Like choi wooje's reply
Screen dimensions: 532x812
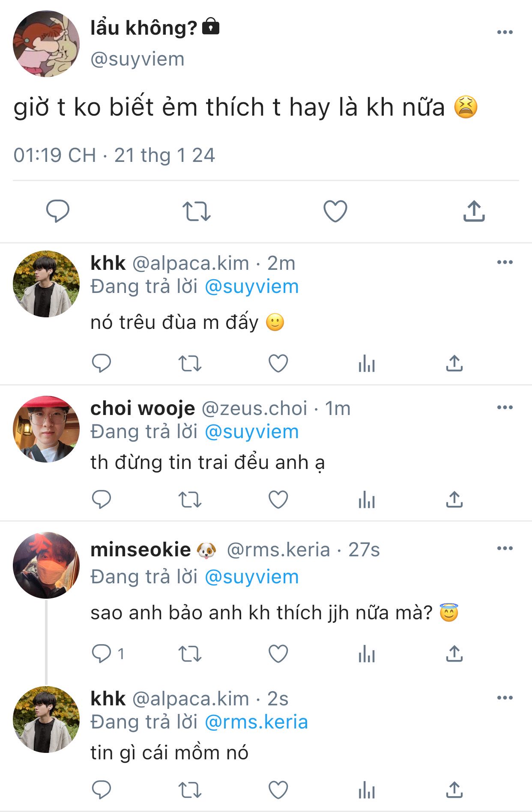tap(278, 499)
